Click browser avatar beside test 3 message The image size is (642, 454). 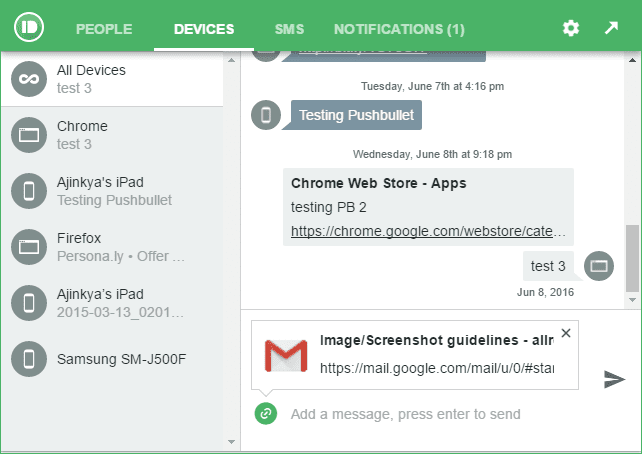[x=599, y=266]
